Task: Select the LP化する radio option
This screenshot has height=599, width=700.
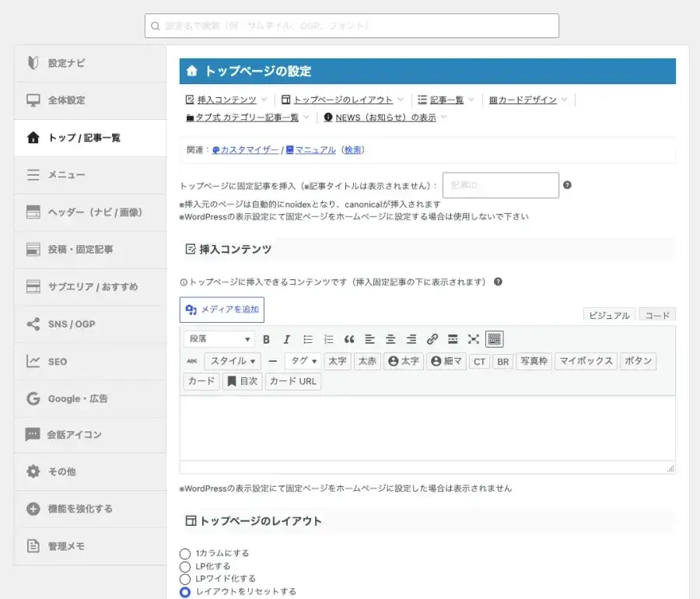Action: click(x=185, y=567)
